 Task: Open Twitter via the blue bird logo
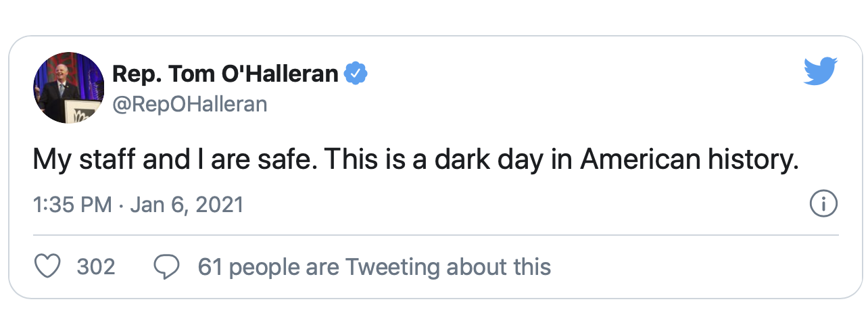tap(820, 72)
